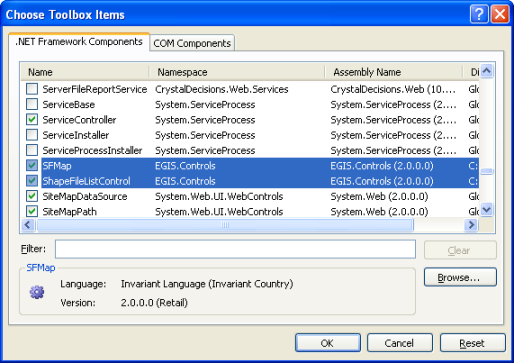This screenshot has height=363, width=514.
Task: Enable the ServiceProcessInstaller checkbox
Action: click(x=32, y=150)
